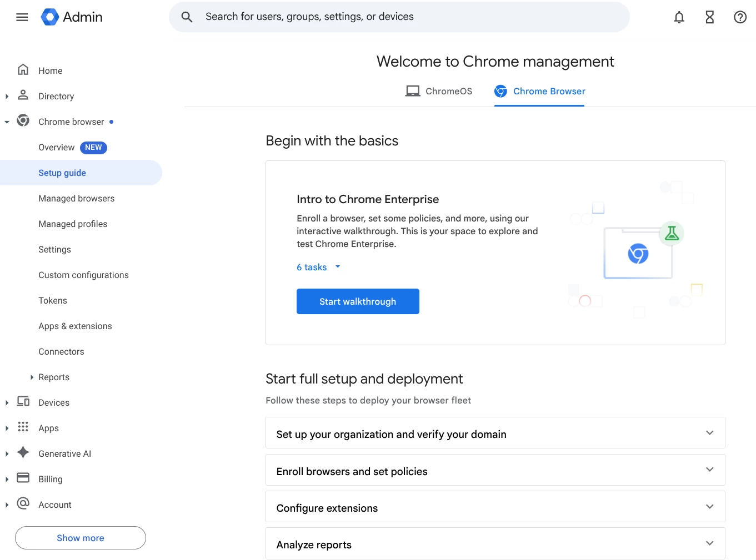Open the tasks hourglass icon
This screenshot has width=756, height=560.
click(709, 17)
